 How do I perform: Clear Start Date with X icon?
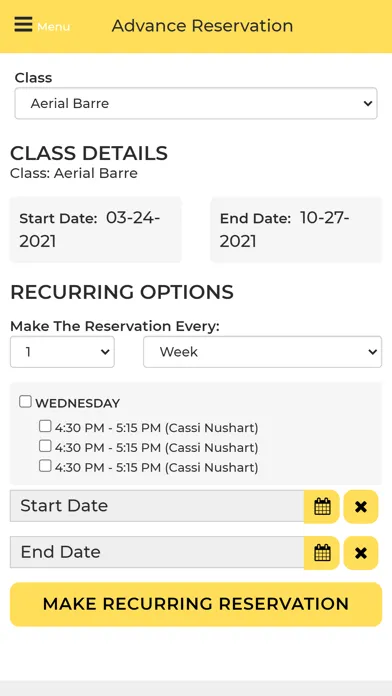pyautogui.click(x=361, y=506)
